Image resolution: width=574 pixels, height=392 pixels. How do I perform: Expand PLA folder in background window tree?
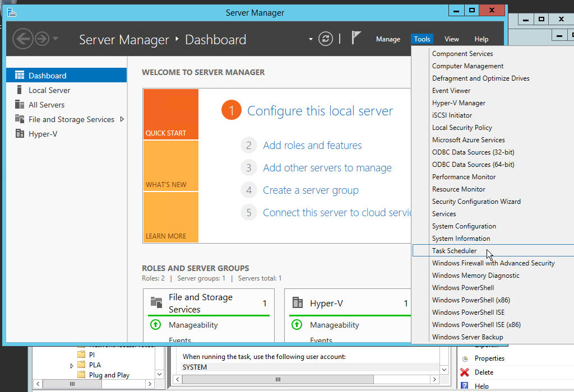[72, 365]
